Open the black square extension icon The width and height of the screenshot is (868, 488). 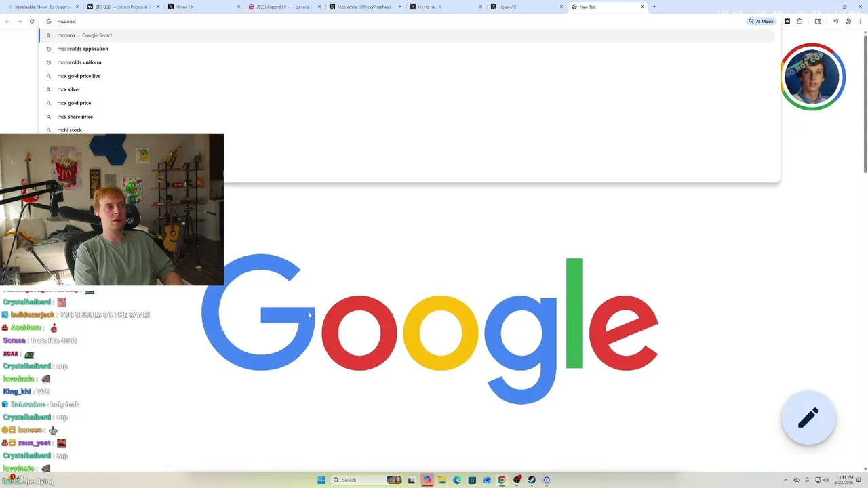[787, 21]
